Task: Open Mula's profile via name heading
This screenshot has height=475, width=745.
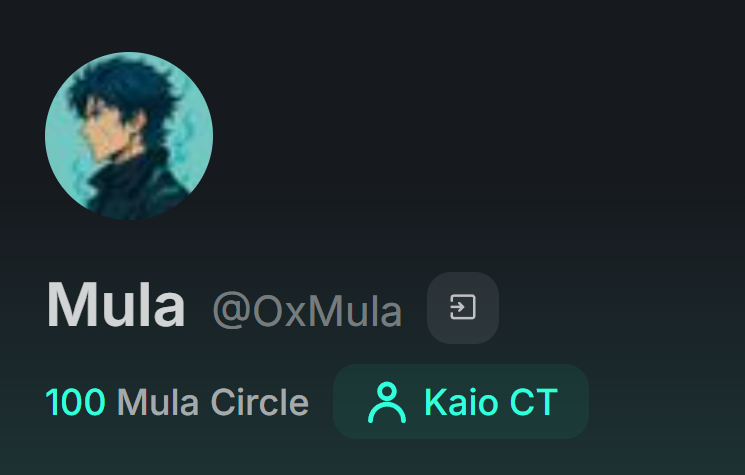Action: 116,305
